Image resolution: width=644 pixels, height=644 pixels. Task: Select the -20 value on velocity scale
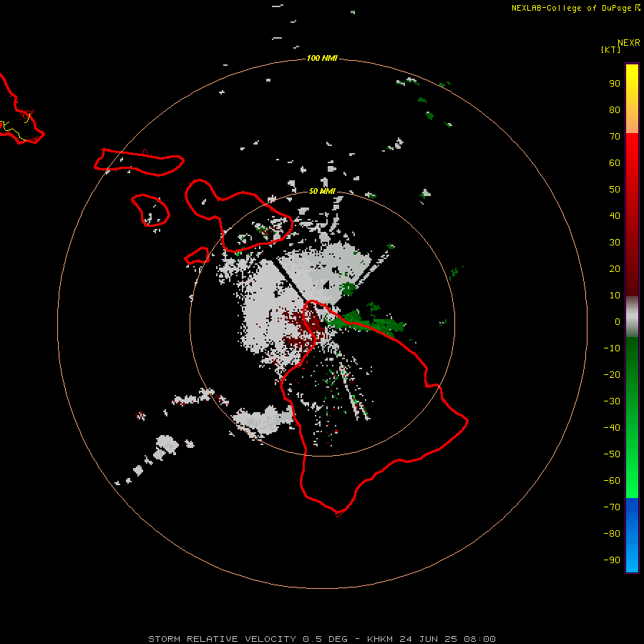tap(612, 375)
